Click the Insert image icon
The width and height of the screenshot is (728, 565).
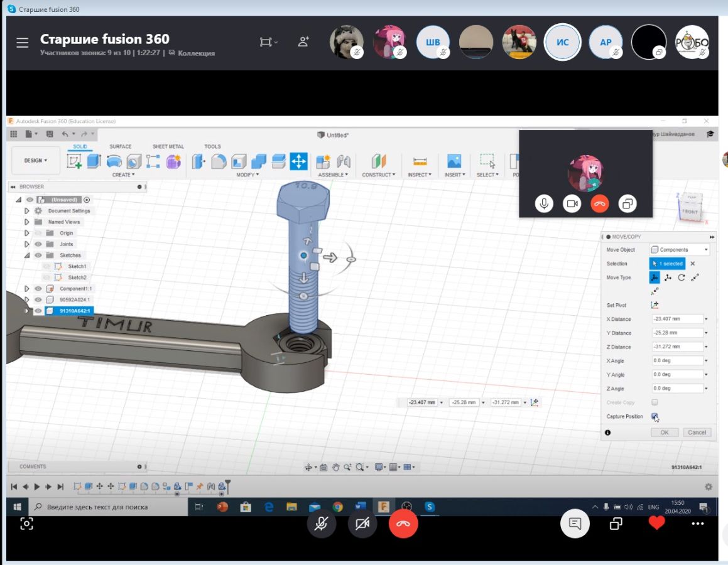pos(454,161)
